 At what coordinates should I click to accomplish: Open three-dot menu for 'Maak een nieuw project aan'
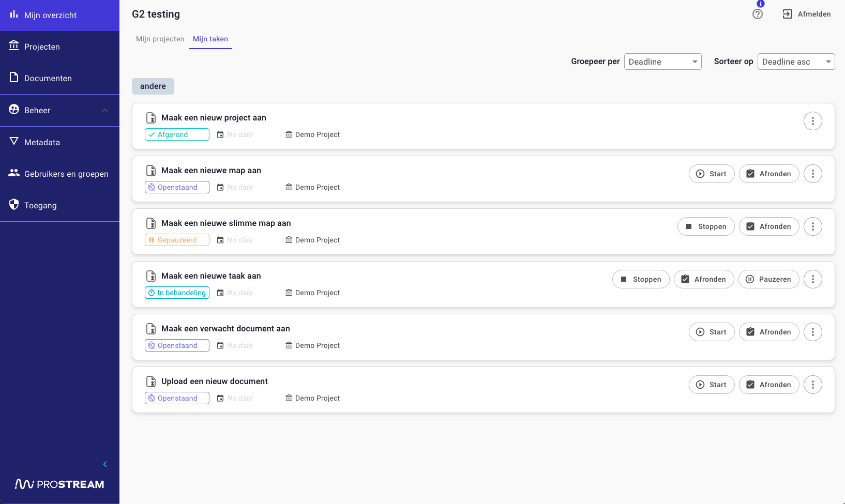[812, 121]
